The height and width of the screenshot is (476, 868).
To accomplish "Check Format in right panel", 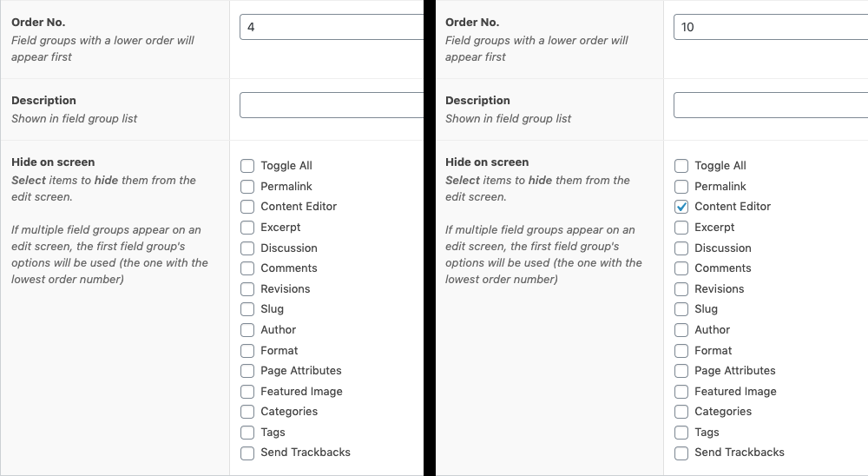I will click(x=681, y=351).
